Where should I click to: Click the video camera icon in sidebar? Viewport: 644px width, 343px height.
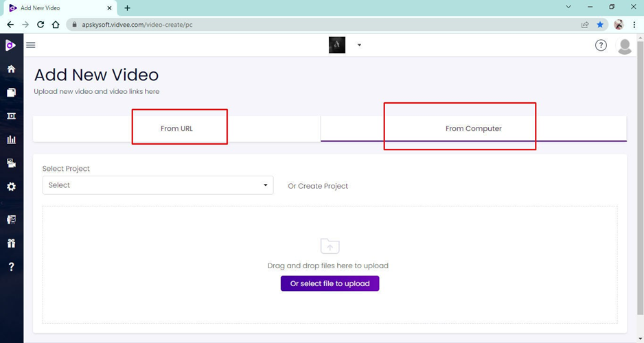[11, 163]
